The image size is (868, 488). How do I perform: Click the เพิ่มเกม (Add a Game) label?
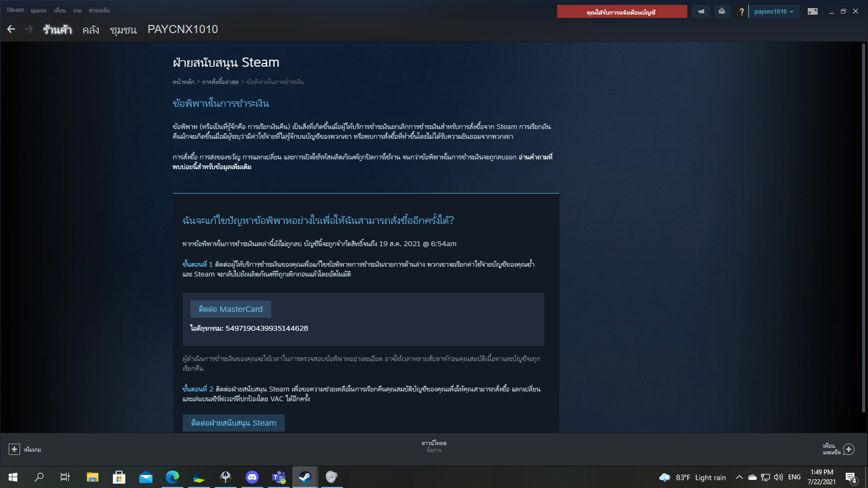(x=33, y=450)
